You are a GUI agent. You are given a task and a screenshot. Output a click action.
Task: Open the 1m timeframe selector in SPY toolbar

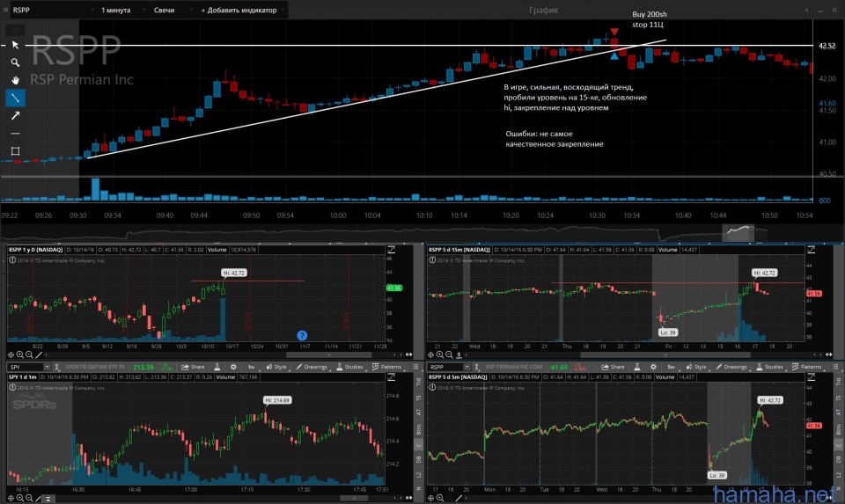pyautogui.click(x=251, y=367)
